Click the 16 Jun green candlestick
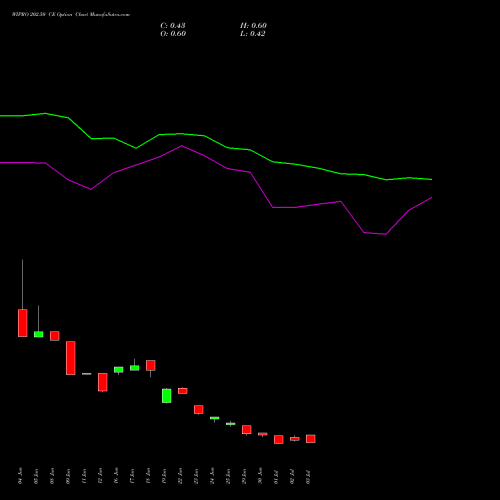Image resolution: width=500 pixels, height=500 pixels. (x=119, y=370)
